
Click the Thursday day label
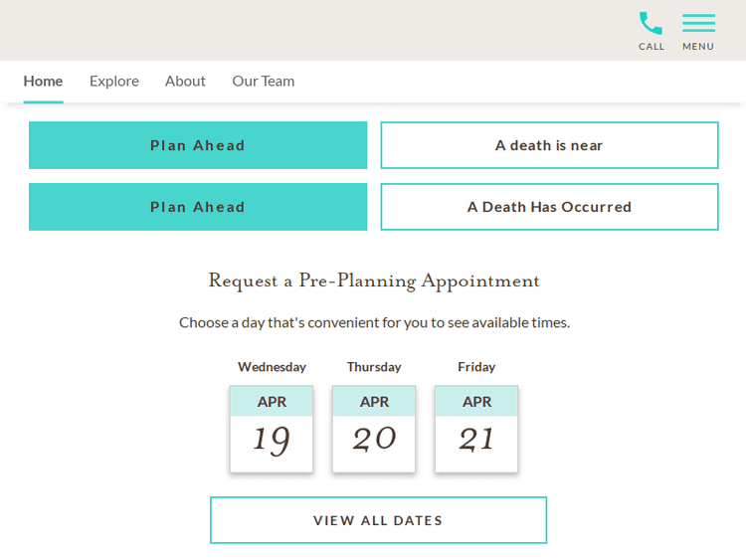point(374,367)
